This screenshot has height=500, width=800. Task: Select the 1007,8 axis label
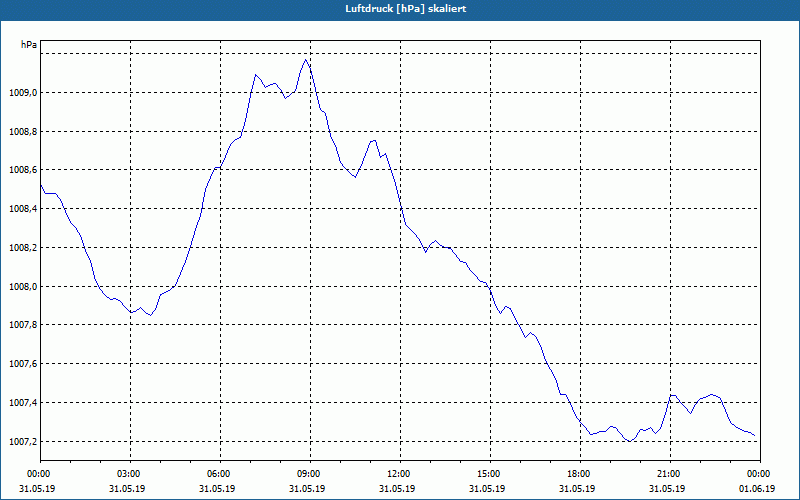(x=22, y=325)
